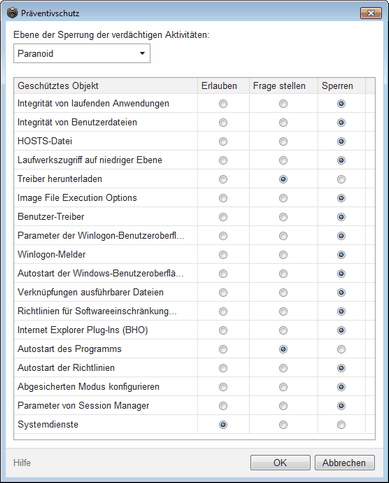Click the Präventivschutz title bar app icon
Screen dimensions: 389x483
12,13
